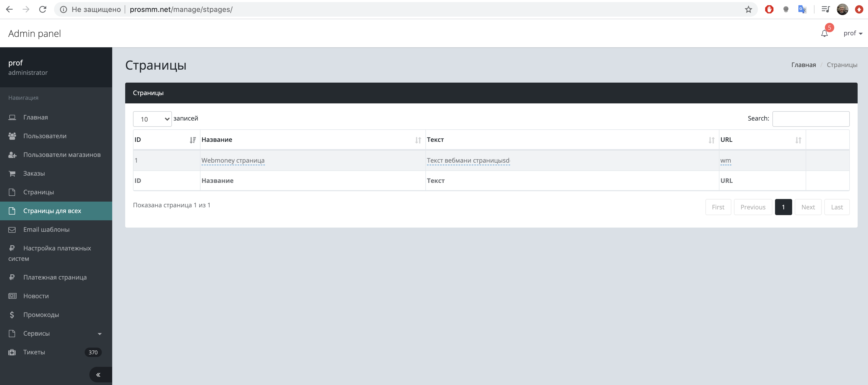Sort table by Название column

click(x=418, y=140)
